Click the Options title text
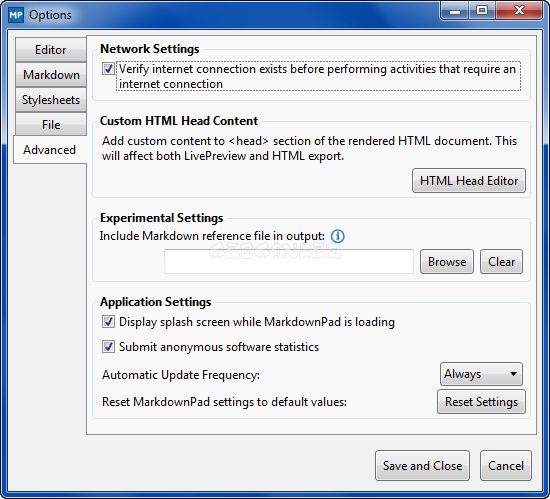Viewport: 550px width, 499px height. click(51, 15)
